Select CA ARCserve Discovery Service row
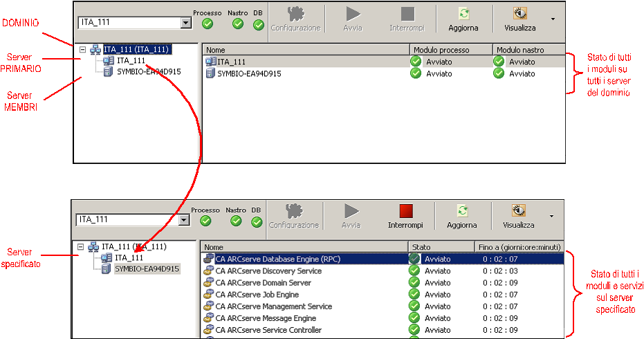This screenshot has width=644, height=339. [383, 271]
